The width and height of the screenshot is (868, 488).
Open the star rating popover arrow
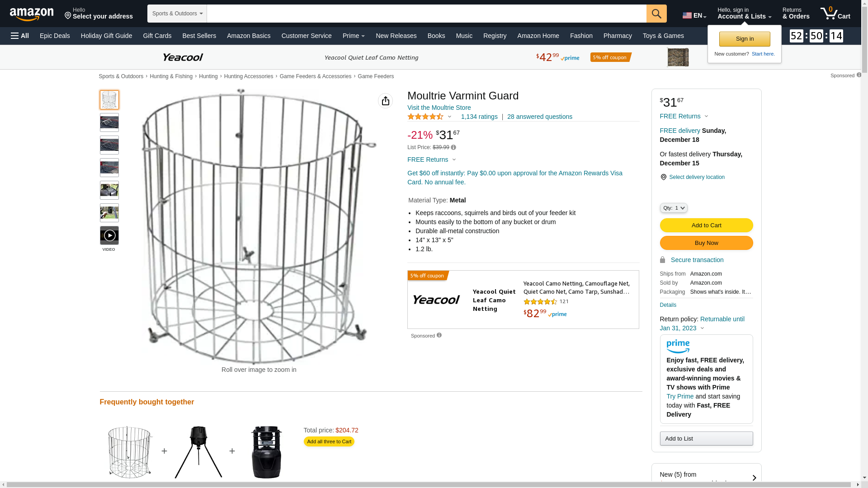click(x=449, y=117)
